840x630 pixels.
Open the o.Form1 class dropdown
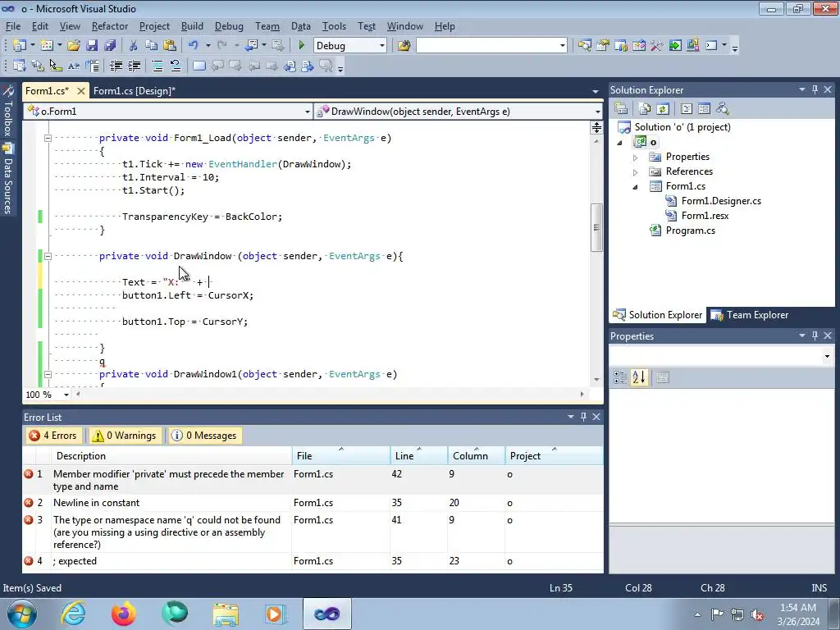pos(308,112)
